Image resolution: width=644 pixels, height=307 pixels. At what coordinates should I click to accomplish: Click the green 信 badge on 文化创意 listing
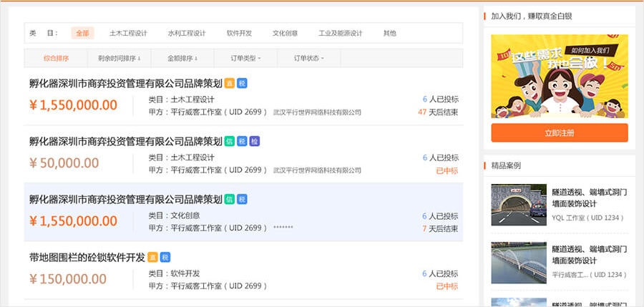tap(229, 200)
